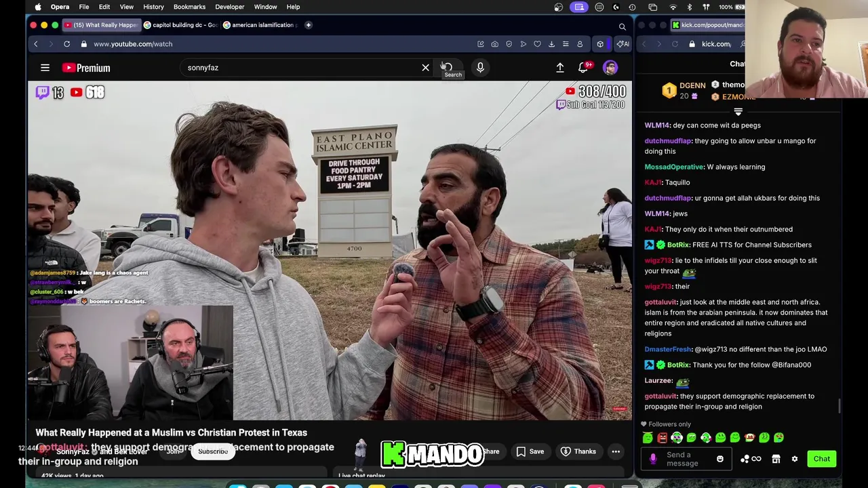Open the emoji picker in message box
This screenshot has width=868, height=488.
click(x=720, y=459)
